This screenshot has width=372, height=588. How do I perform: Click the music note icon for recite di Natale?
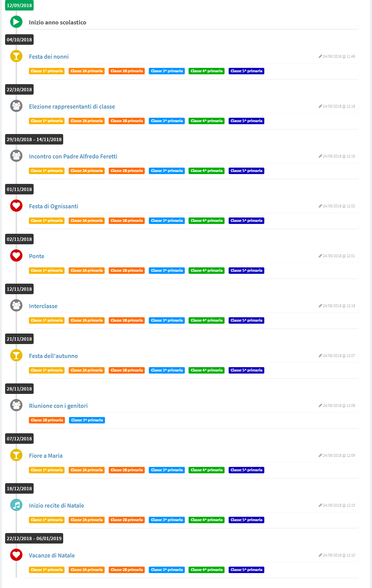(x=16, y=505)
